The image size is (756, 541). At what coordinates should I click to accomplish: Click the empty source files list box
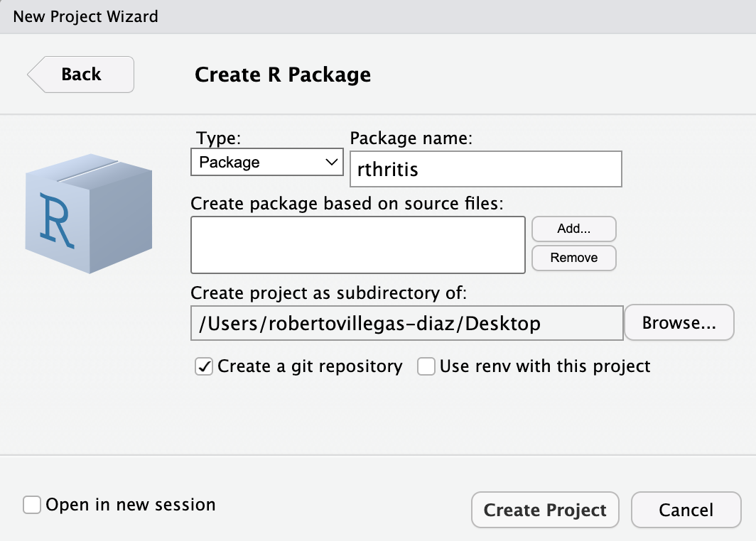(358, 245)
